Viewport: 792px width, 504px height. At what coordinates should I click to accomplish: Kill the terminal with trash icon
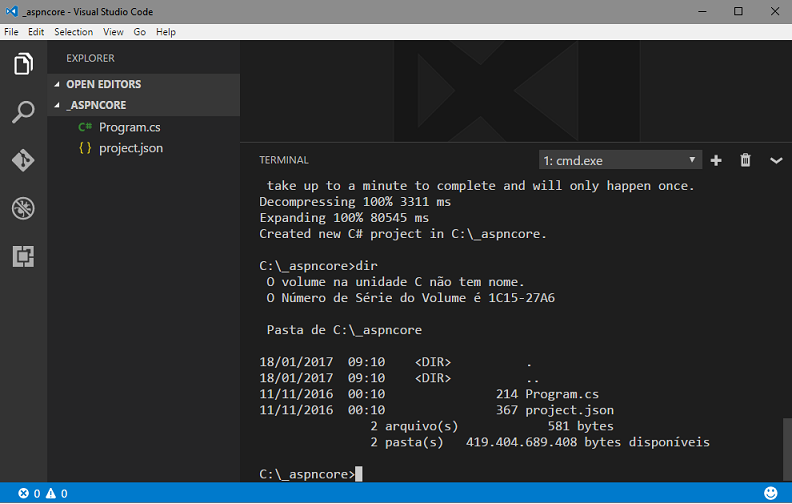click(745, 161)
